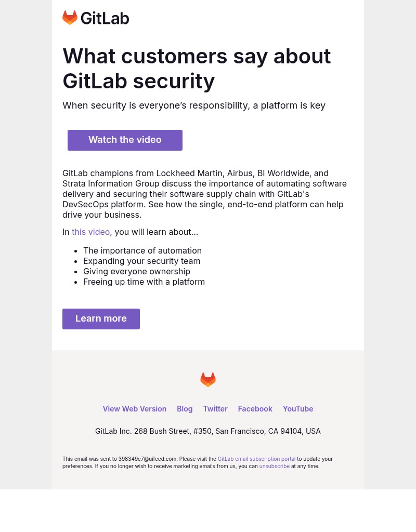This screenshot has width=416, height=532.
Task: Open GitLab's Facebook page
Action: [x=255, y=408]
